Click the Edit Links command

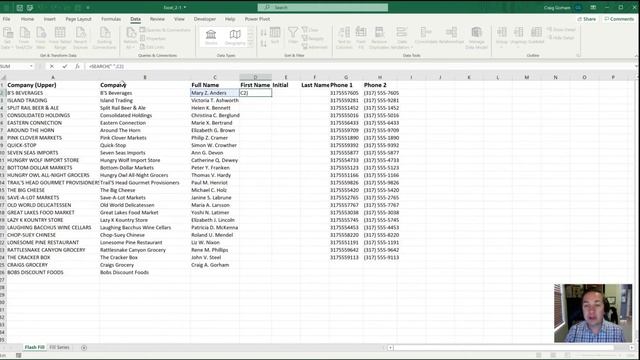(152, 47)
